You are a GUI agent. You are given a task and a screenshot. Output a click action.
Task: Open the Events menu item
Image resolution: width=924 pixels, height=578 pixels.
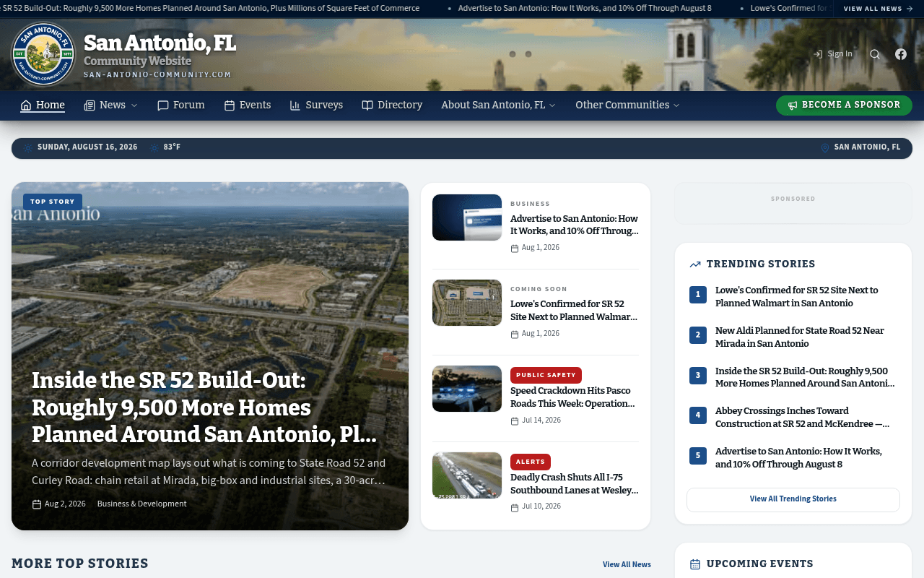pyautogui.click(x=248, y=105)
